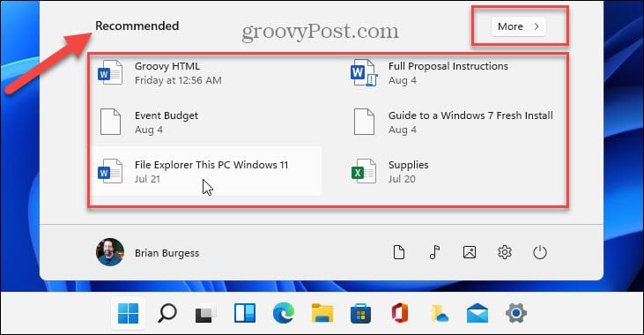Image resolution: width=644 pixels, height=335 pixels.
Task: Open Settings gear in Start menu footer
Action: pyautogui.click(x=505, y=252)
